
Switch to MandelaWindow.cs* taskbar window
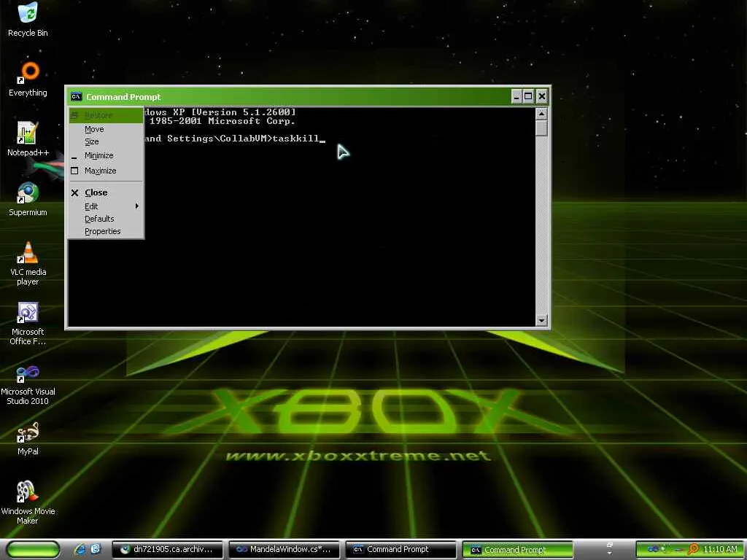pos(285,550)
